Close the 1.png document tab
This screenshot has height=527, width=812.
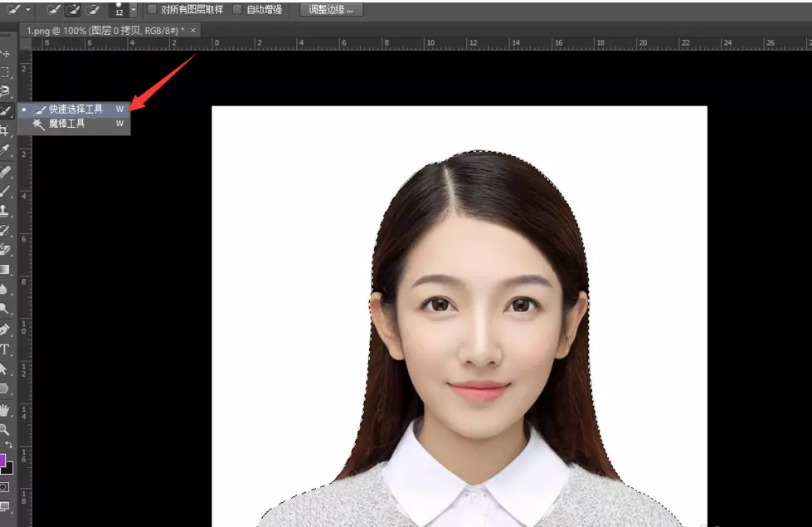[x=193, y=30]
